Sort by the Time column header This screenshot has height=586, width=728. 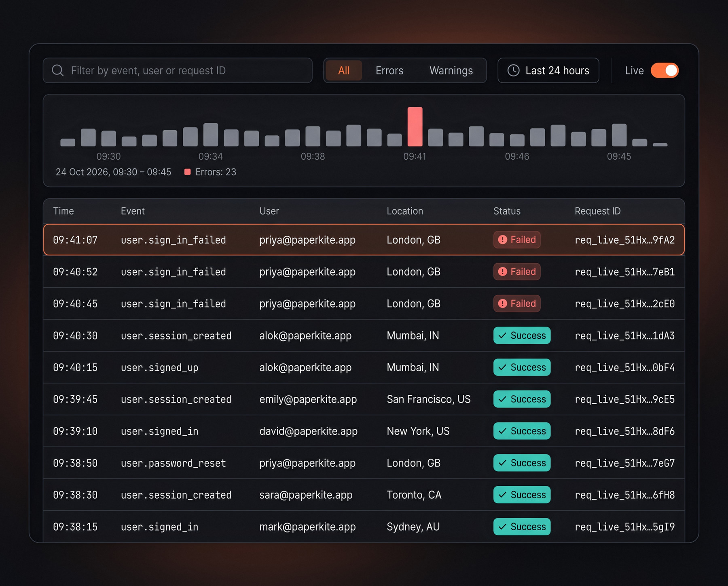click(x=63, y=211)
